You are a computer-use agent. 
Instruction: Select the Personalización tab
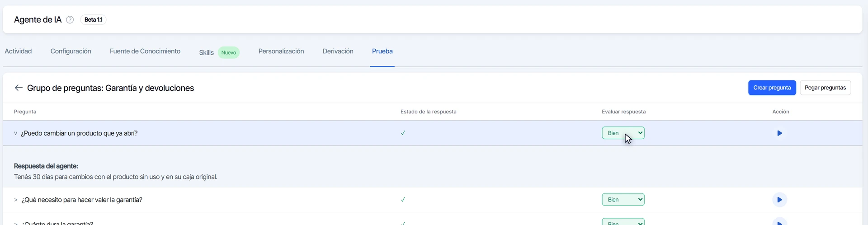(x=281, y=51)
